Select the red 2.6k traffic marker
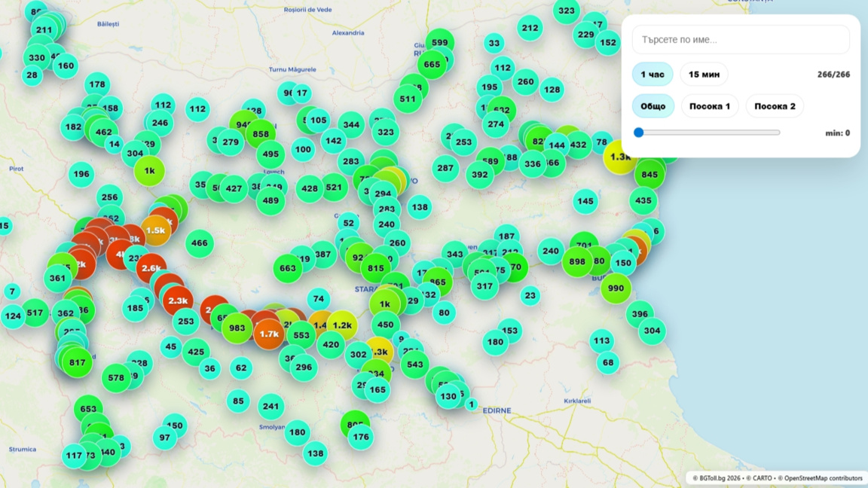This screenshot has width=868, height=488. 151,268
